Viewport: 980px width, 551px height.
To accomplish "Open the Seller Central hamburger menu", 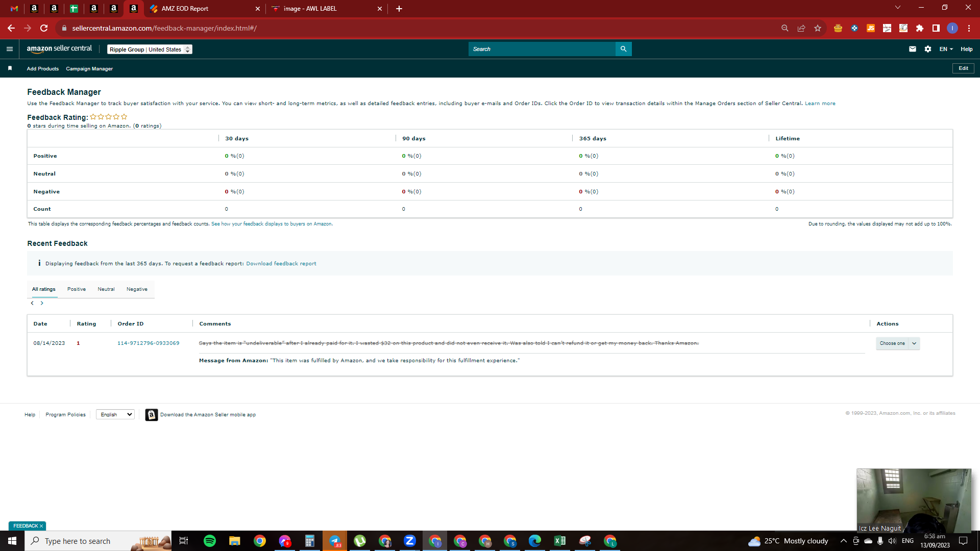I will [10, 49].
